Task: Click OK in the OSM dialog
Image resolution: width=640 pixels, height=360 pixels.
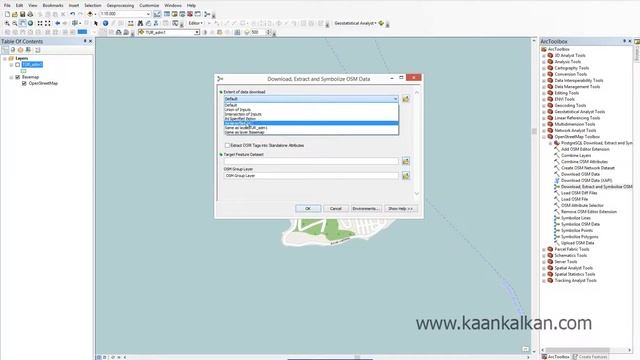Action: 308,209
